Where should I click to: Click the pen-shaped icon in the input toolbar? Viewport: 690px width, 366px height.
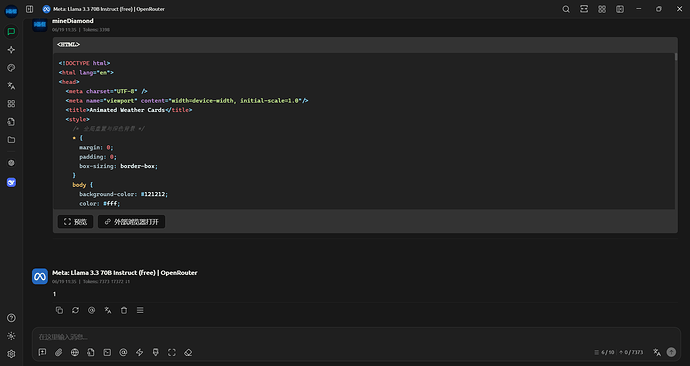[x=155, y=352]
